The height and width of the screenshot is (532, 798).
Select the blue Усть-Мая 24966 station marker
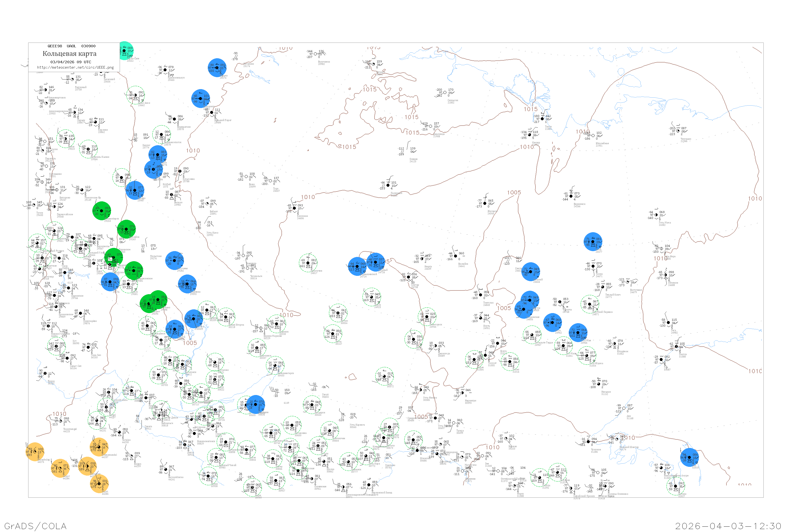point(578,332)
